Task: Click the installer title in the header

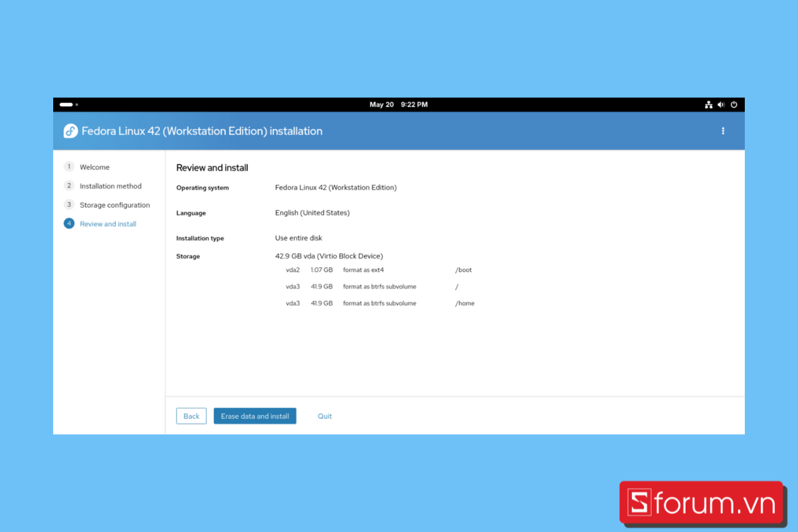Action: tap(202, 131)
